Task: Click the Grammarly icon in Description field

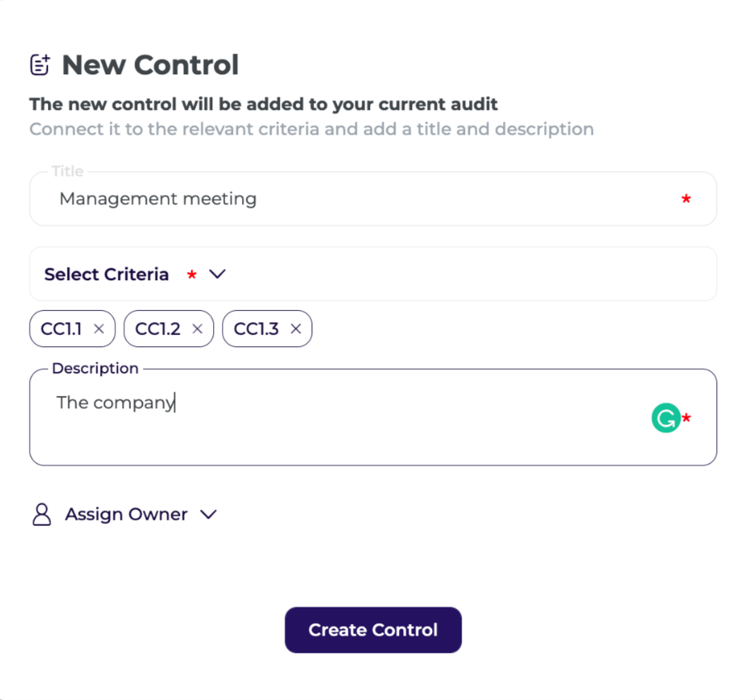Action: [666, 418]
